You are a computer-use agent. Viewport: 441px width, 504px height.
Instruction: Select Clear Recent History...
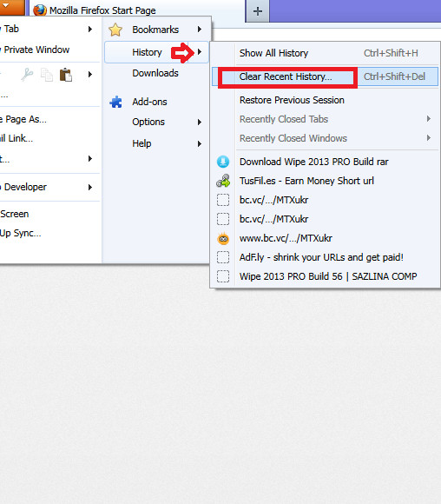click(x=325, y=76)
